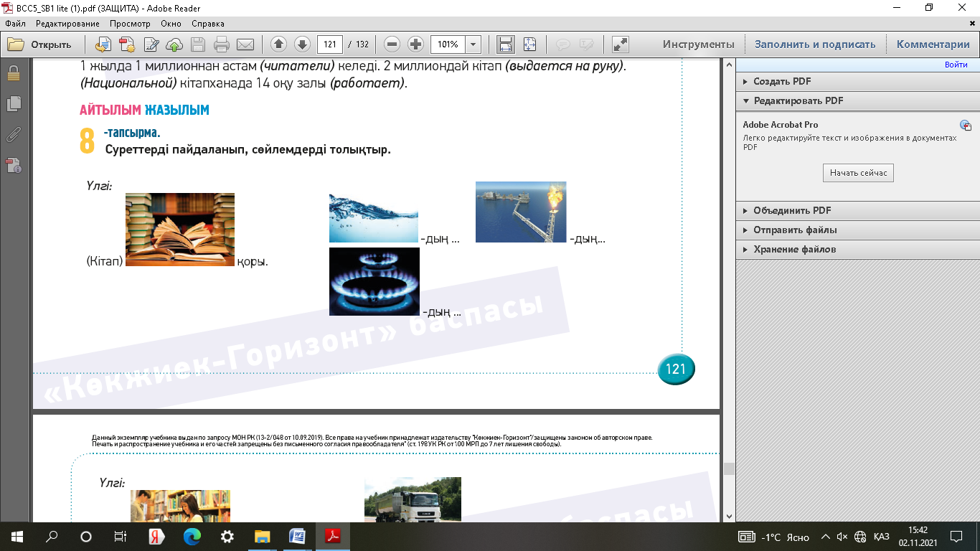Screen dimensions: 980x551
Task: Open the Заполнить и подписать pane
Action: (815, 44)
